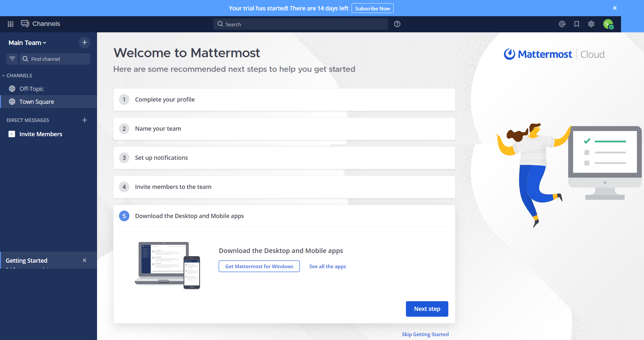Viewport: 644px width, 340px height.
Task: Click the Next step button
Action: 427,309
